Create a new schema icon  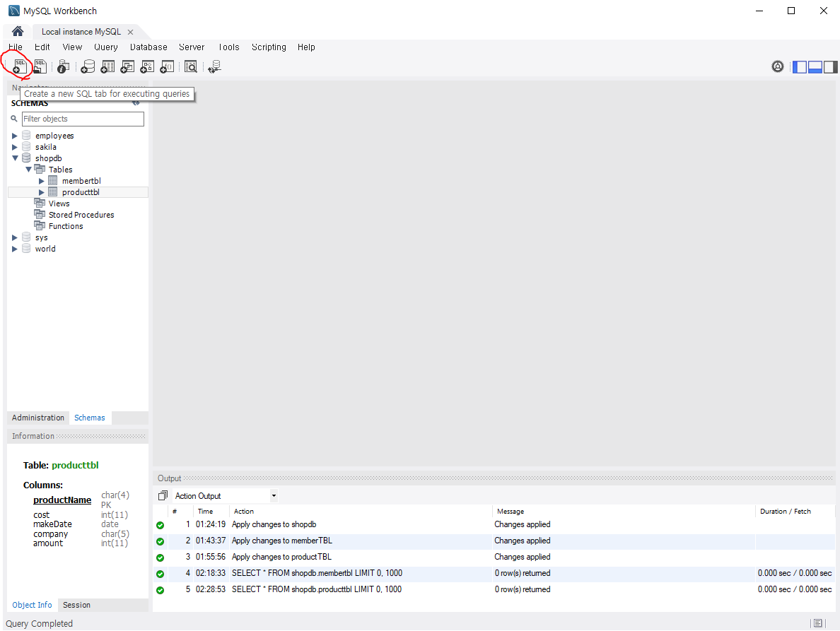(x=88, y=67)
